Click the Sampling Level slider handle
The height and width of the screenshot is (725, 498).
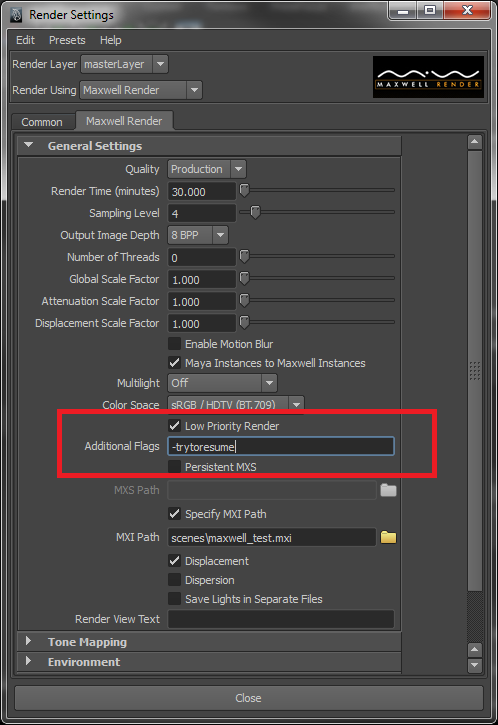255,212
